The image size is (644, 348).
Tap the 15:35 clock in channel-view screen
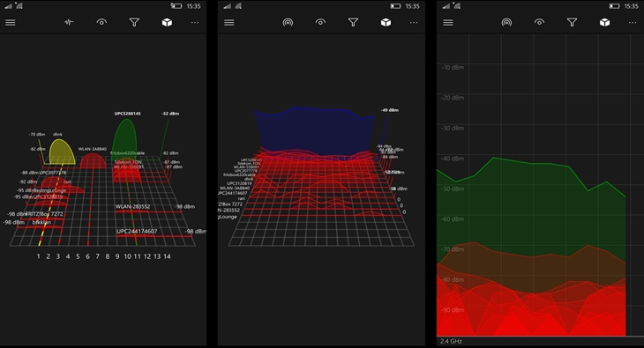point(193,6)
